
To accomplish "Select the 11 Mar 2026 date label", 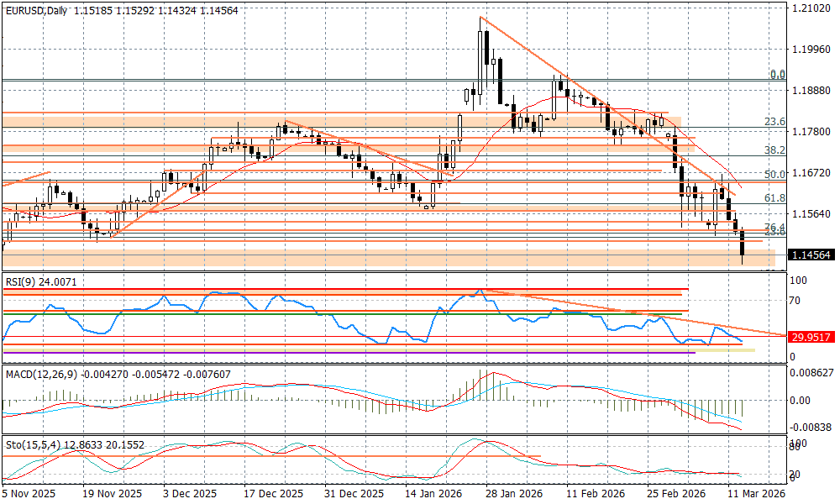I will pyautogui.click(x=756, y=495).
